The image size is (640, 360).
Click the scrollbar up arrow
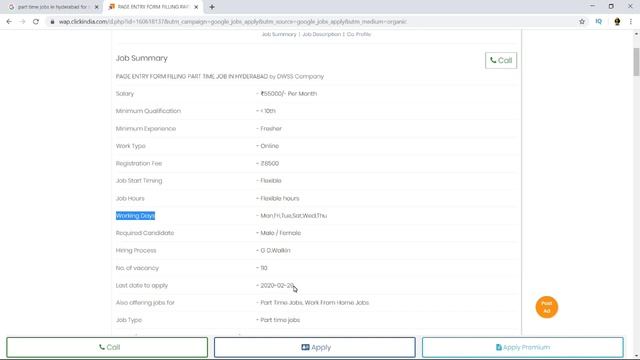point(636,34)
